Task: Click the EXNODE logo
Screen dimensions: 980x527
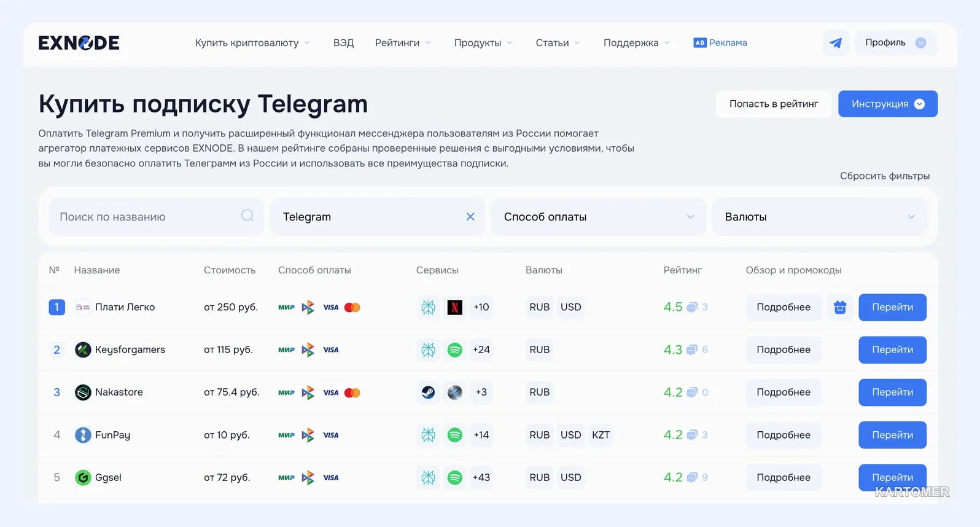Action: point(79,43)
